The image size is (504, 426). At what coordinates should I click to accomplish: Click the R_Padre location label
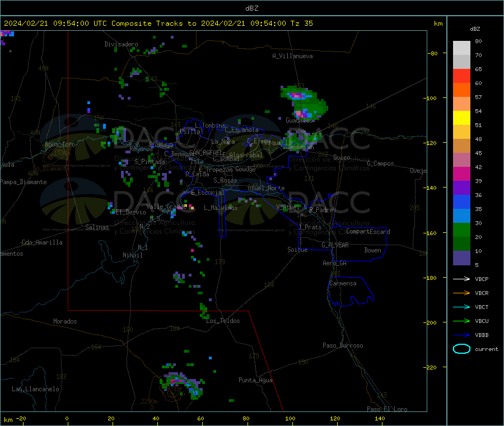pyautogui.click(x=321, y=210)
